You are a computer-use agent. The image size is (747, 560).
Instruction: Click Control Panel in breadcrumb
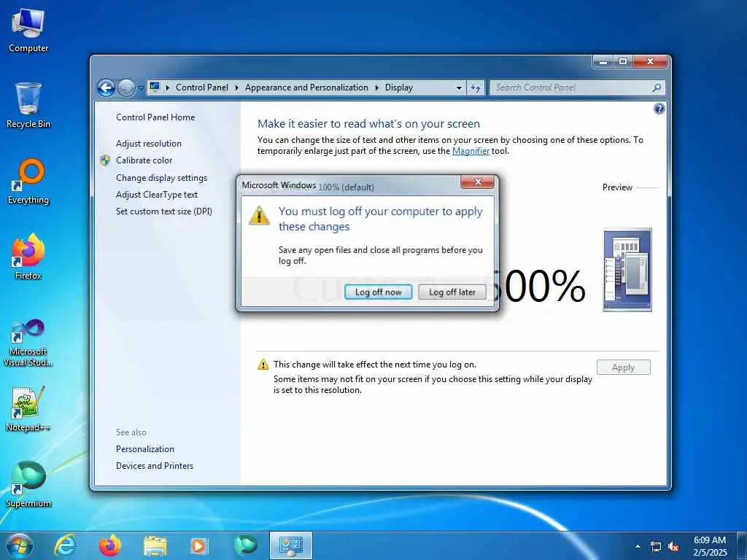pos(202,87)
